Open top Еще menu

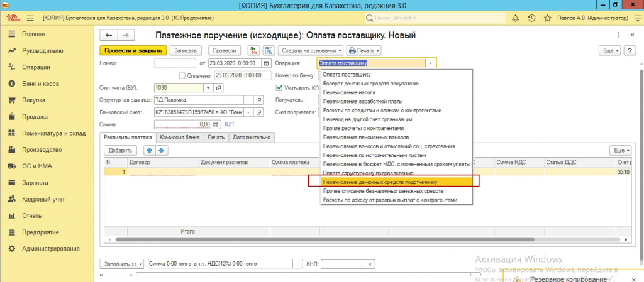(x=611, y=50)
